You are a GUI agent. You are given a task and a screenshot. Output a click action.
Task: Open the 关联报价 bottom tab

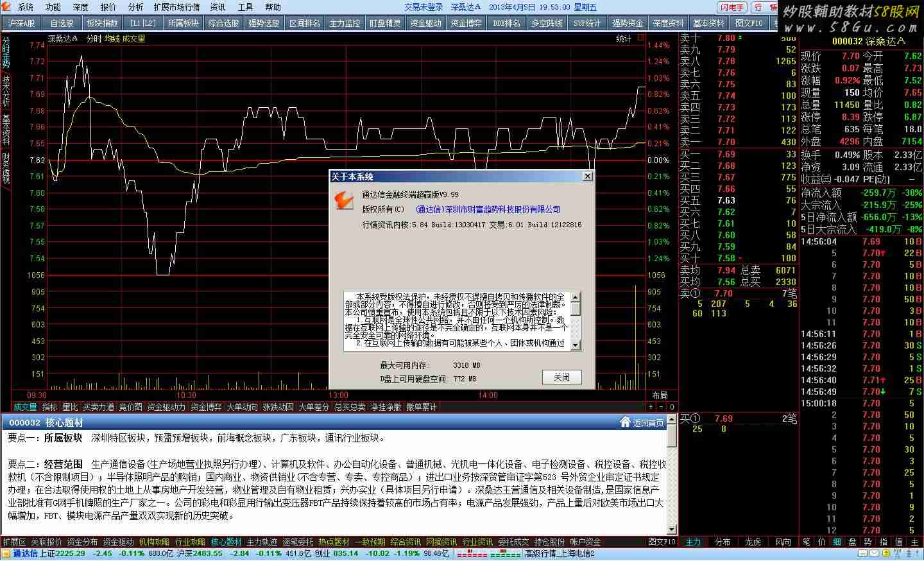tap(46, 542)
